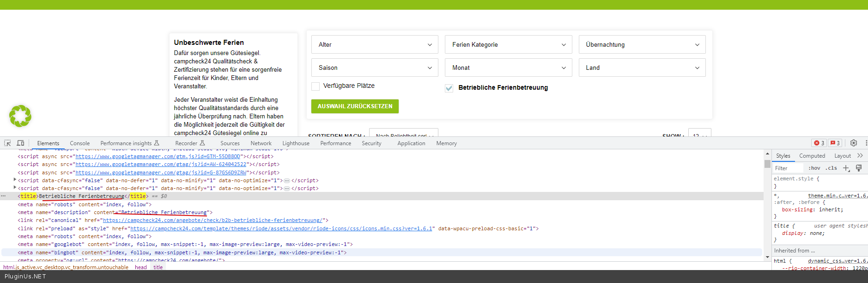The height and width of the screenshot is (283, 868).
Task: Open the canonical campcheck24 URL link
Action: point(212,221)
